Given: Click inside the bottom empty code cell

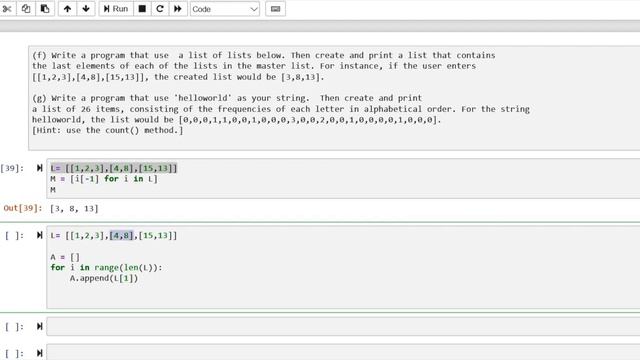Looking at the screenshot, I should click(x=343, y=352).
